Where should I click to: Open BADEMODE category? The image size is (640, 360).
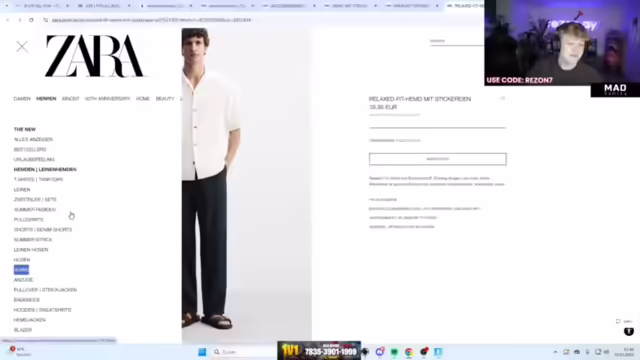pyautogui.click(x=27, y=300)
